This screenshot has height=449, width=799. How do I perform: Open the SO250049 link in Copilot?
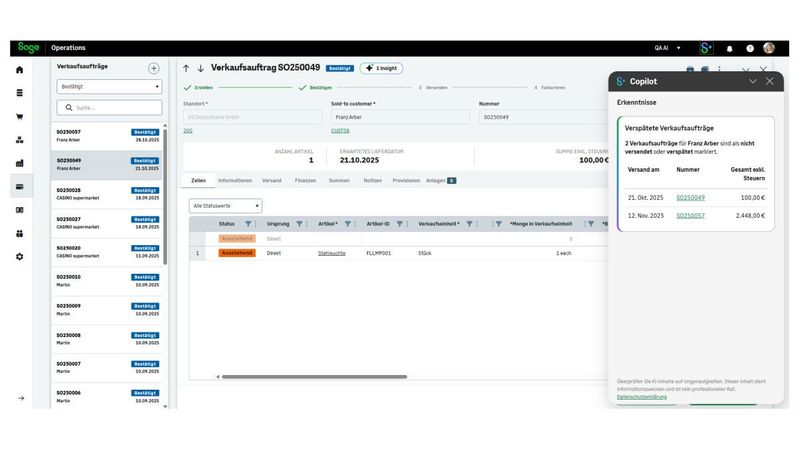click(690, 198)
